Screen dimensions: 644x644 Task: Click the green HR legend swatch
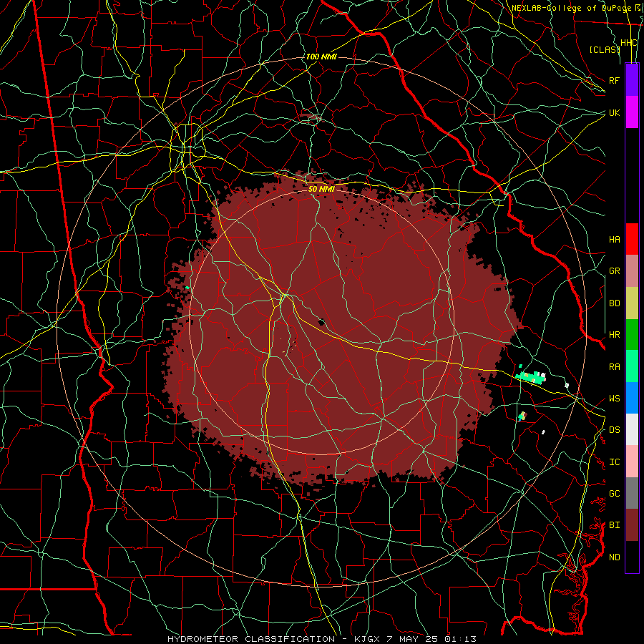[x=632, y=334]
